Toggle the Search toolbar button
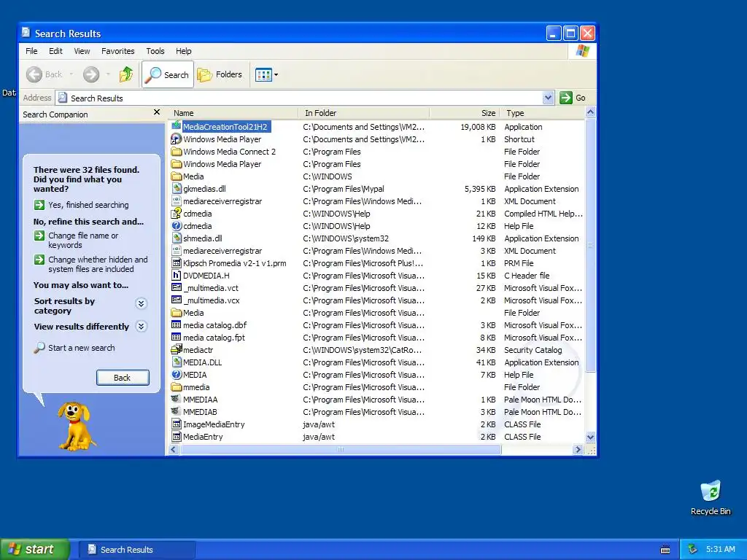 pyautogui.click(x=168, y=74)
